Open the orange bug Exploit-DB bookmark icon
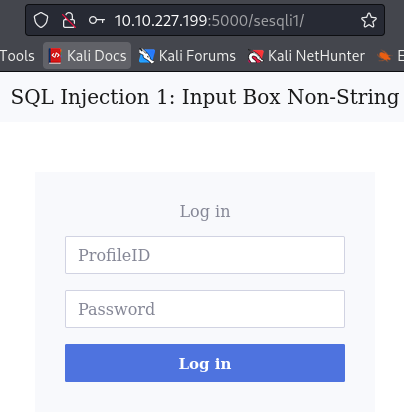Viewport: 404px width, 412px height. point(384,56)
